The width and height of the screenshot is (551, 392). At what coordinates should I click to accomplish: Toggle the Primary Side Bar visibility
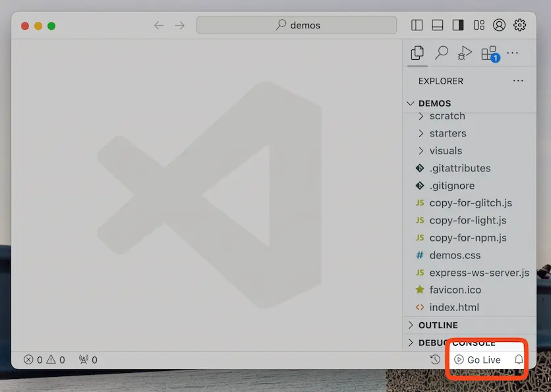tap(417, 24)
